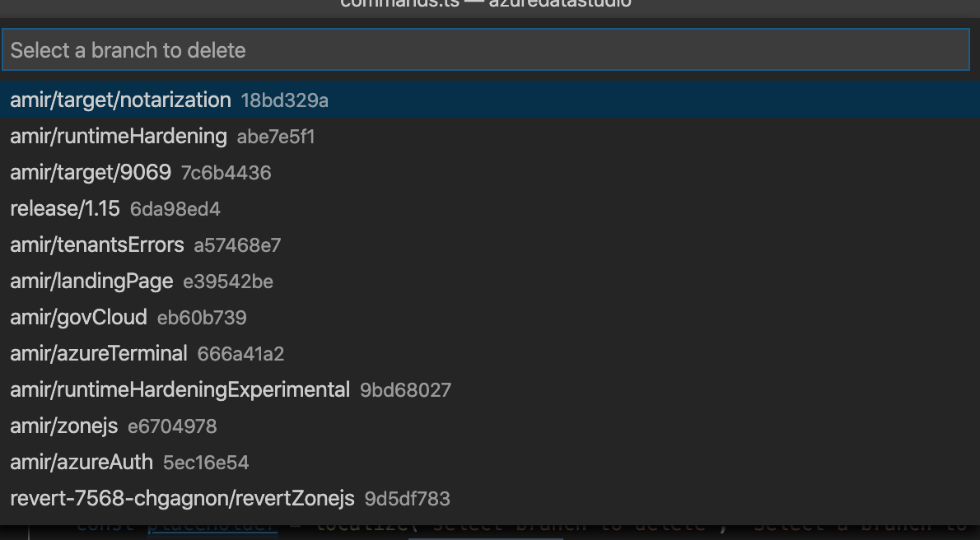Click the highlighted first list row

490,100
